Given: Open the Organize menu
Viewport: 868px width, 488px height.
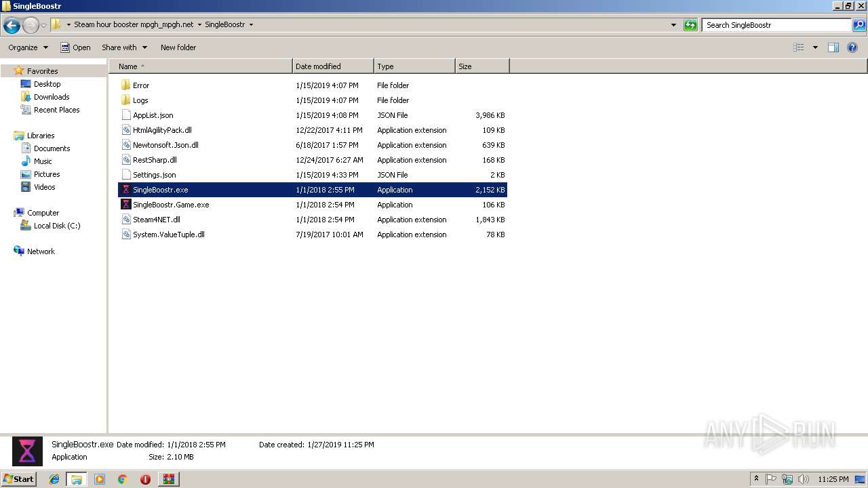Looking at the screenshot, I should tap(28, 47).
